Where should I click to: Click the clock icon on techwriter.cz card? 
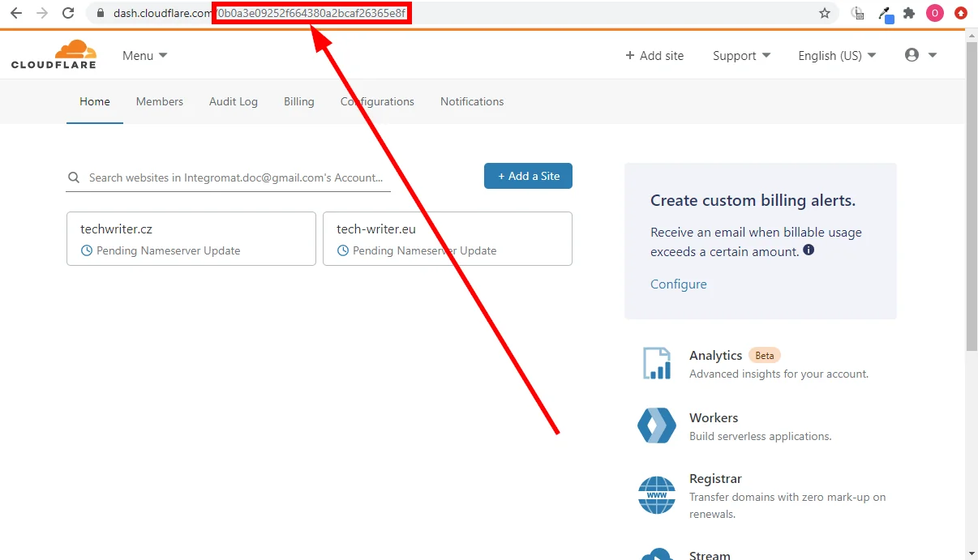pyautogui.click(x=88, y=250)
